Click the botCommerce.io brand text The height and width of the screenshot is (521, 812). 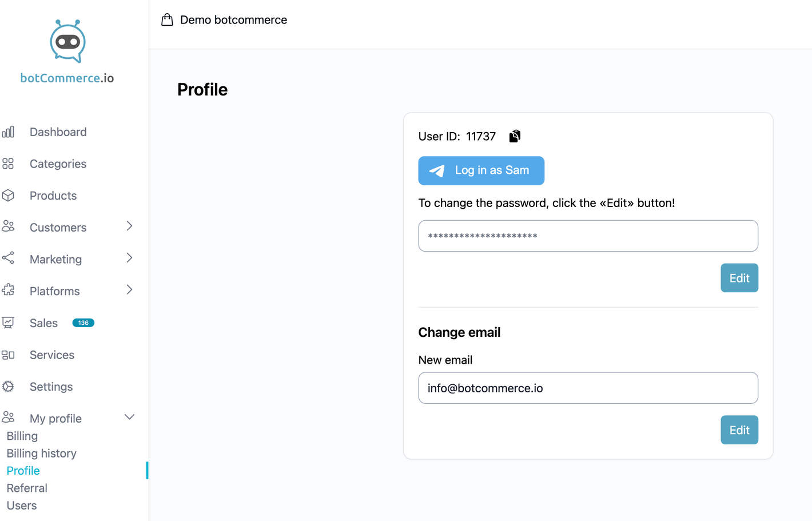pos(67,78)
